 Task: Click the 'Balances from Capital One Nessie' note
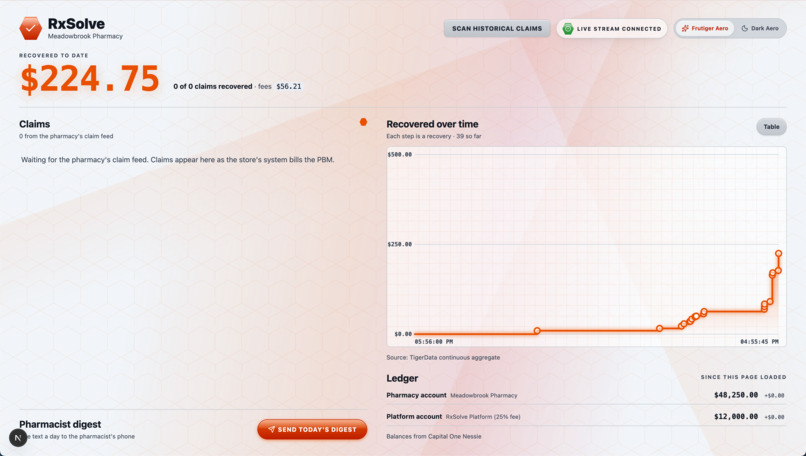click(434, 436)
